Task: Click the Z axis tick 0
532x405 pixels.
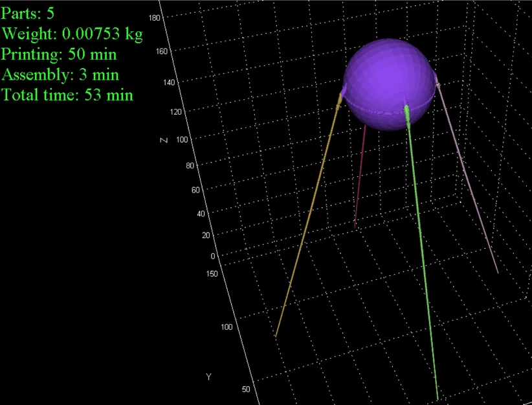Action: (213, 256)
